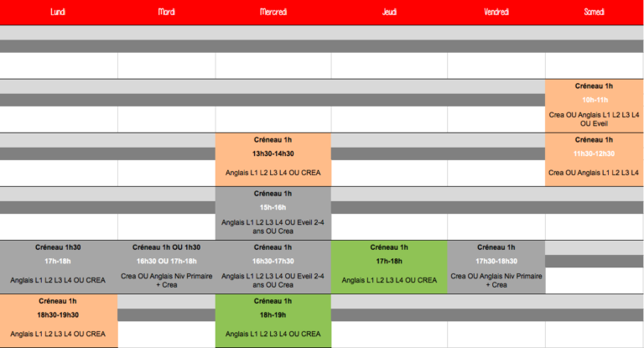This screenshot has width=644, height=348.
Task: Pick the green Jeudi 17h-18h slot
Action: coord(389,261)
